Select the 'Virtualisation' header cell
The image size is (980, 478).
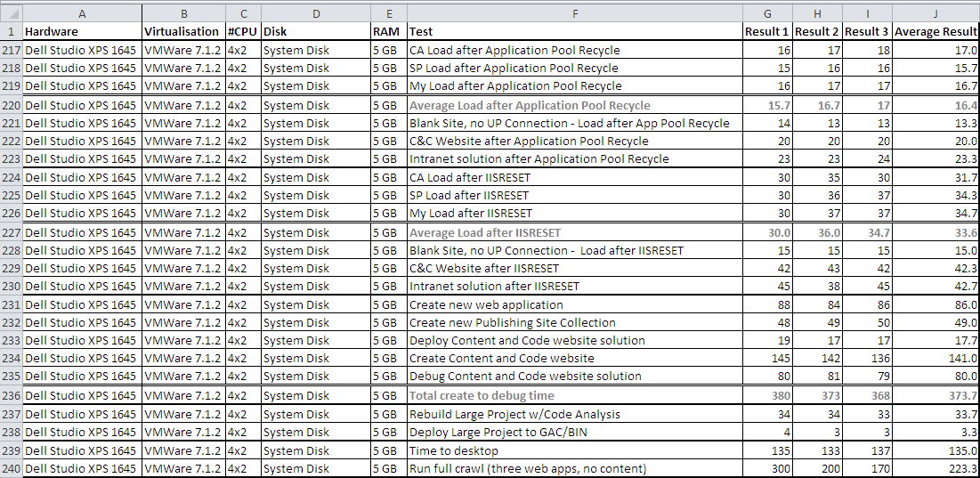tap(182, 31)
